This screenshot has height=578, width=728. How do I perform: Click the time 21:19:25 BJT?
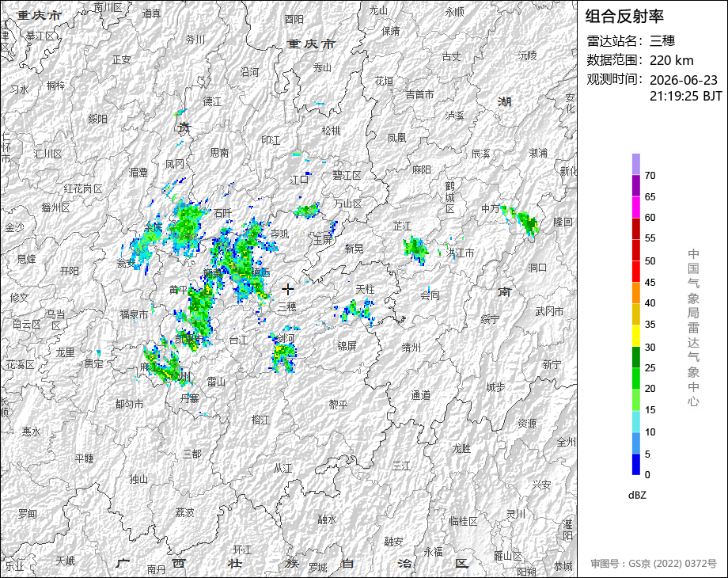point(686,96)
